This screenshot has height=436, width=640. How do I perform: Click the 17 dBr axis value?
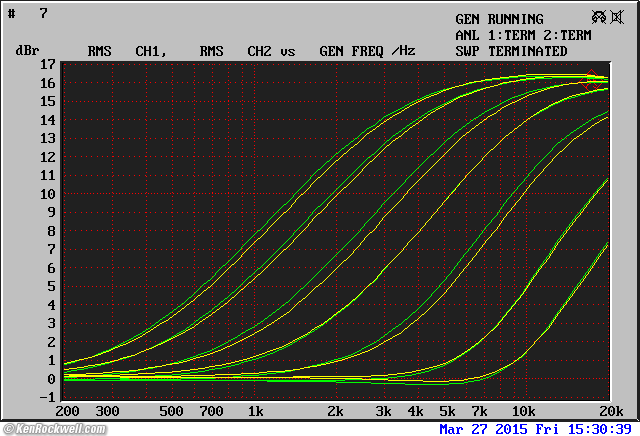[47, 64]
